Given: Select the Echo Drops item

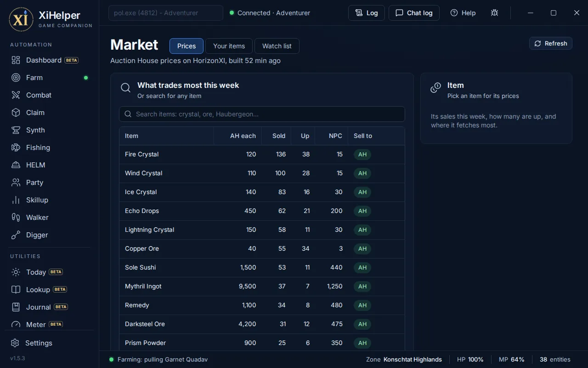Looking at the screenshot, I should pyautogui.click(x=262, y=211).
